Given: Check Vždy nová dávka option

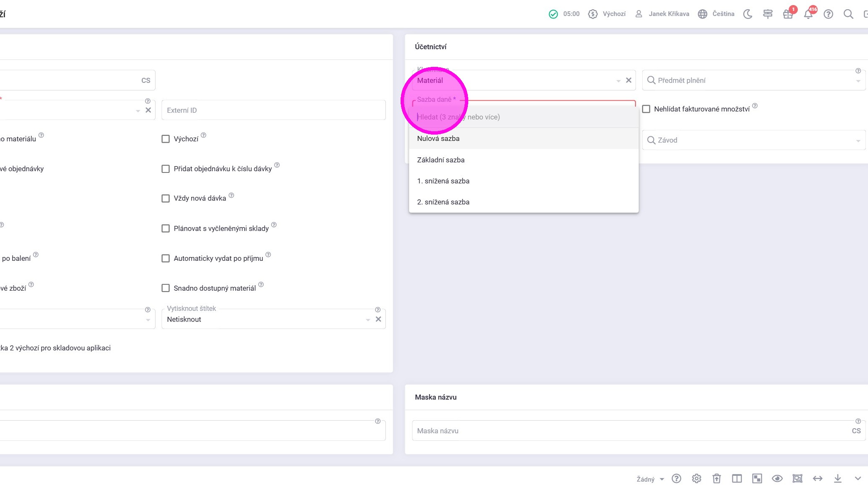Looking at the screenshot, I should pos(166,199).
